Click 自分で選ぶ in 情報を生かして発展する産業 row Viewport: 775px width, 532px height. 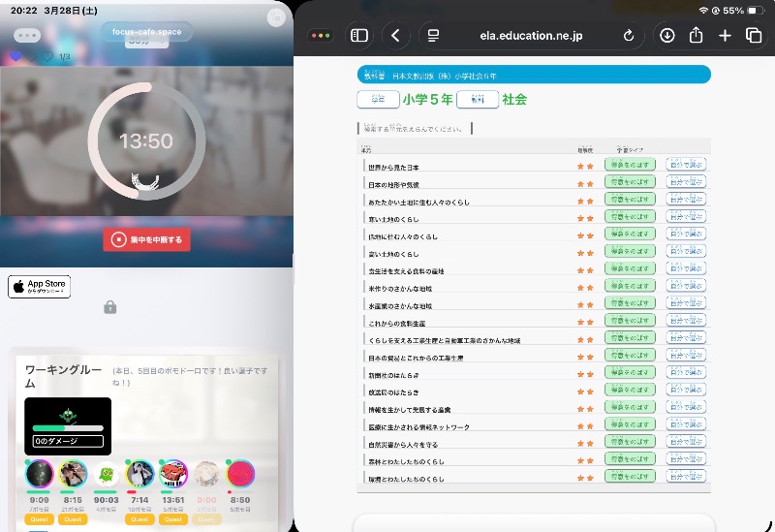(x=686, y=407)
